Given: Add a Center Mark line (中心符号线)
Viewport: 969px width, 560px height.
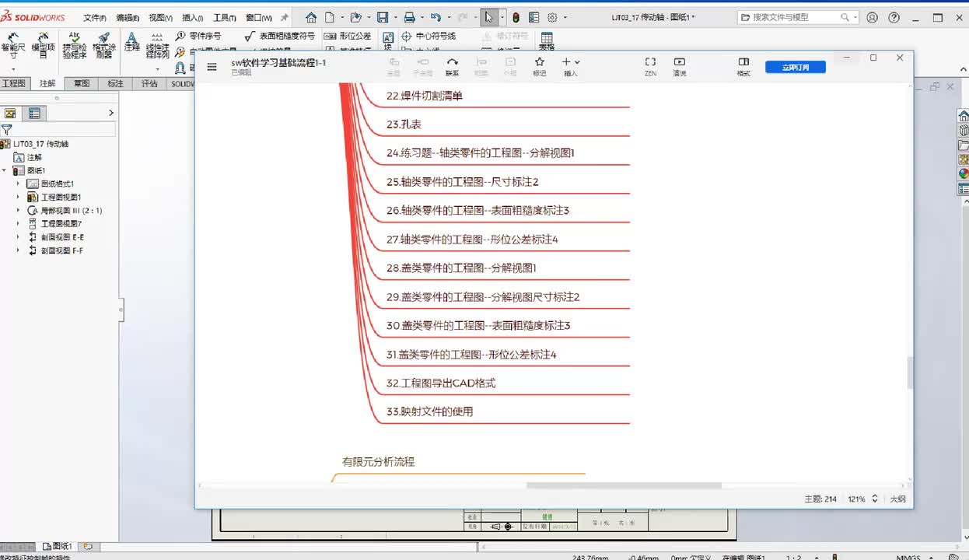Looking at the screenshot, I should 429,36.
